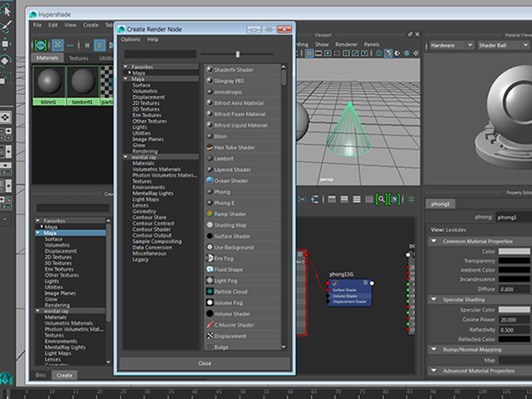Open Help menu in Create Render Node
Screen dimensions: 532x399
point(153,39)
